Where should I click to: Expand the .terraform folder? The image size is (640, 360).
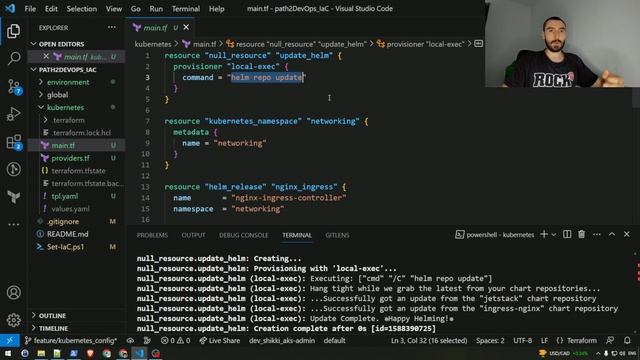(x=68, y=120)
